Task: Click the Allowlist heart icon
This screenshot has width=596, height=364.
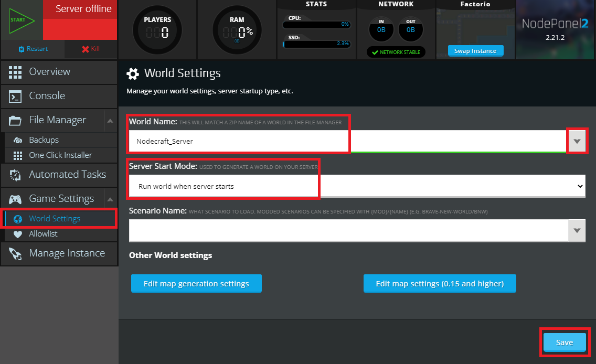Action: click(17, 234)
